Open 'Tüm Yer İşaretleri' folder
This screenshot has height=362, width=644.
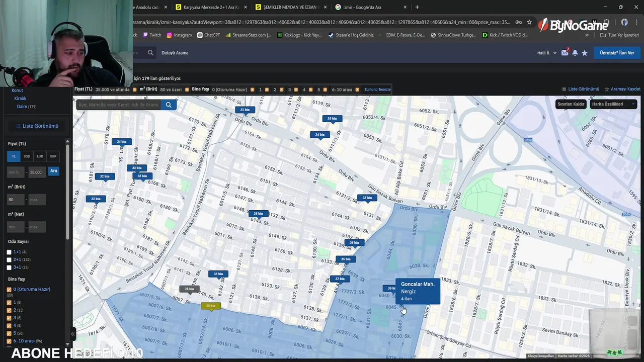coord(619,35)
